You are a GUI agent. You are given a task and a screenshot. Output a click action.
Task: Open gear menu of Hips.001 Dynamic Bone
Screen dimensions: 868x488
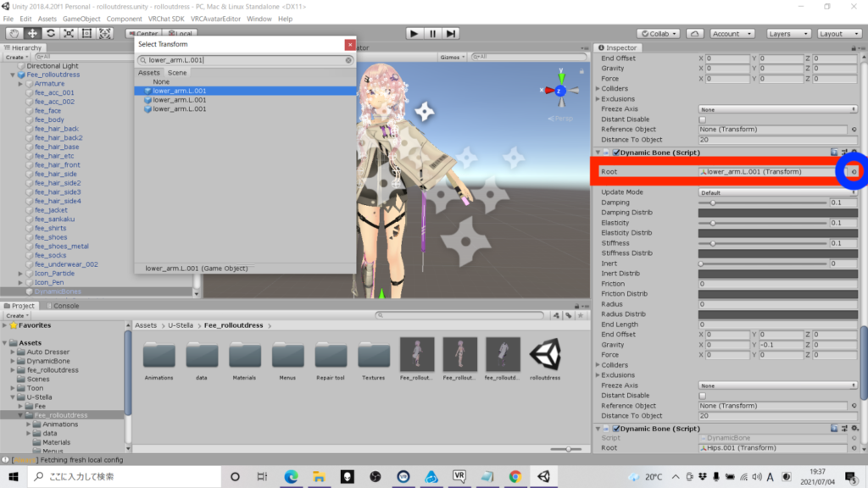[854, 428]
